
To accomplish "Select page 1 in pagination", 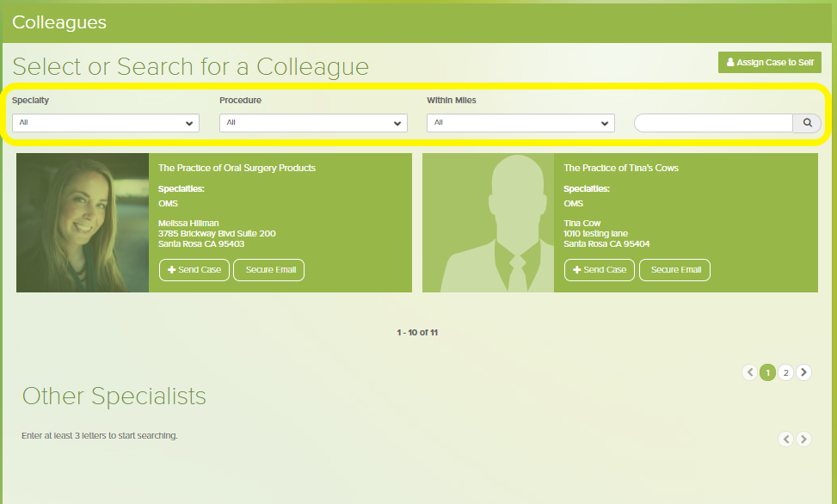I will tap(767, 372).
